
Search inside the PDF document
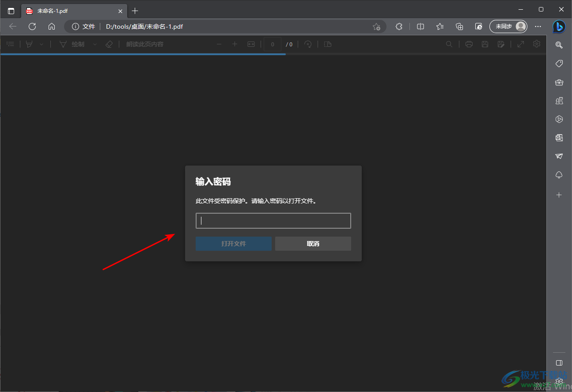tap(449, 44)
